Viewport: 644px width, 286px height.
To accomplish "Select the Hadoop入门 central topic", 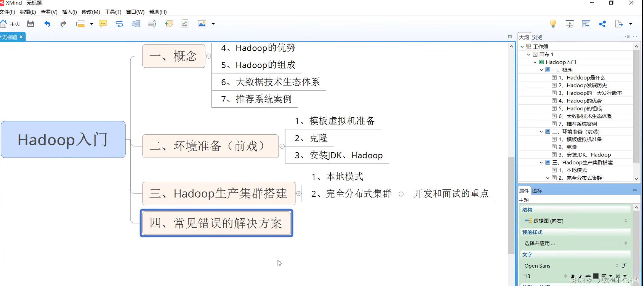I will pos(63,139).
